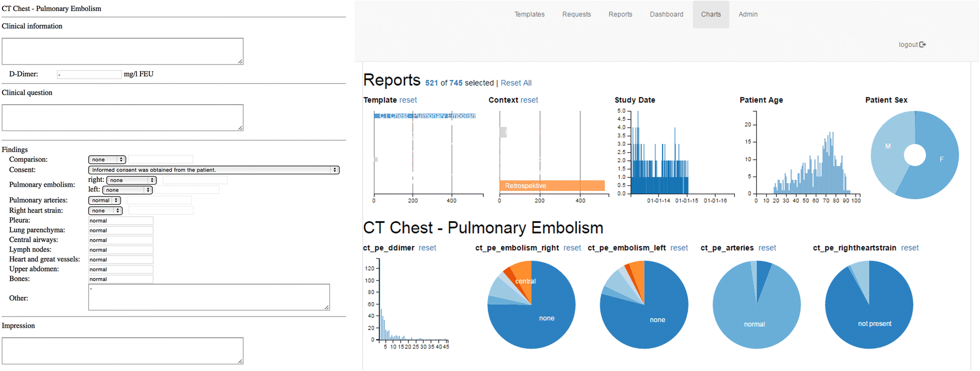This screenshot has width=980, height=371.
Task: Click the Study Date chart title
Action: pyautogui.click(x=635, y=100)
